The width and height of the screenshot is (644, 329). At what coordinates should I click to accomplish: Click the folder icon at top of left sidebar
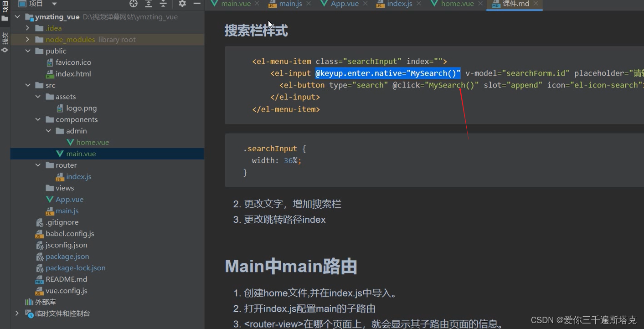5,19
